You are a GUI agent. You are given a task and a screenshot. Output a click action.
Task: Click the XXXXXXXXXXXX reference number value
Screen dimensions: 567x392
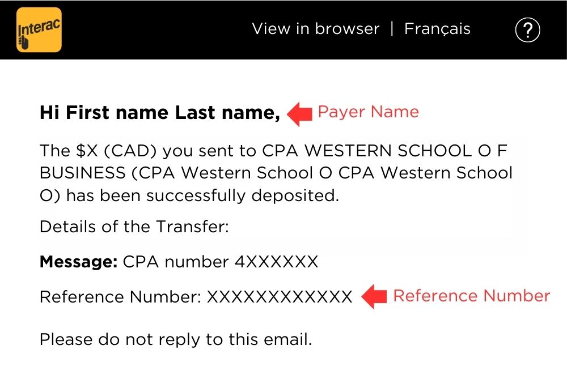pyautogui.click(x=279, y=297)
